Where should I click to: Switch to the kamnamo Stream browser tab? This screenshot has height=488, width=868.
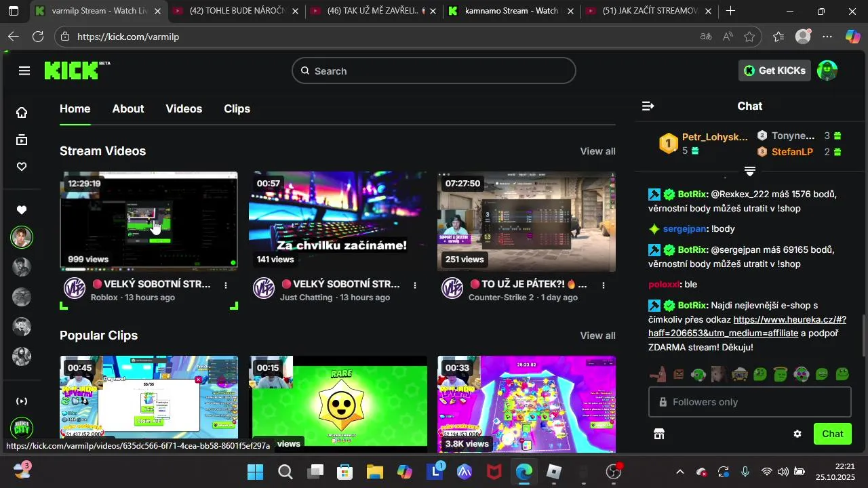pos(510,12)
